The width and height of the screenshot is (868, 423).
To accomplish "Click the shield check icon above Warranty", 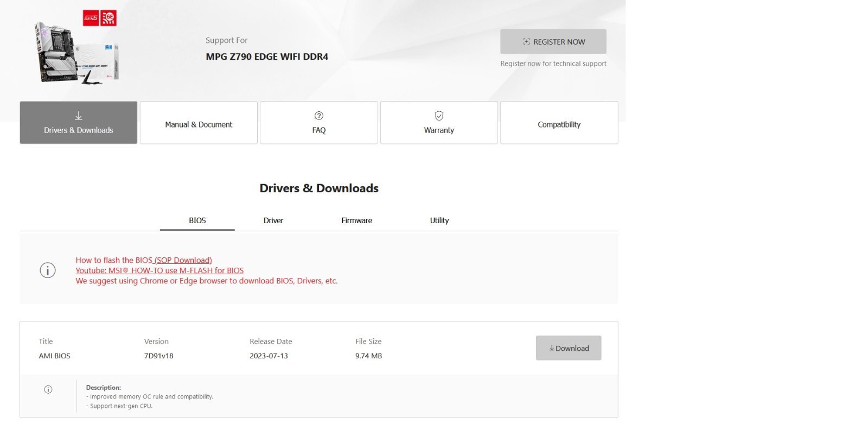I will [x=439, y=116].
